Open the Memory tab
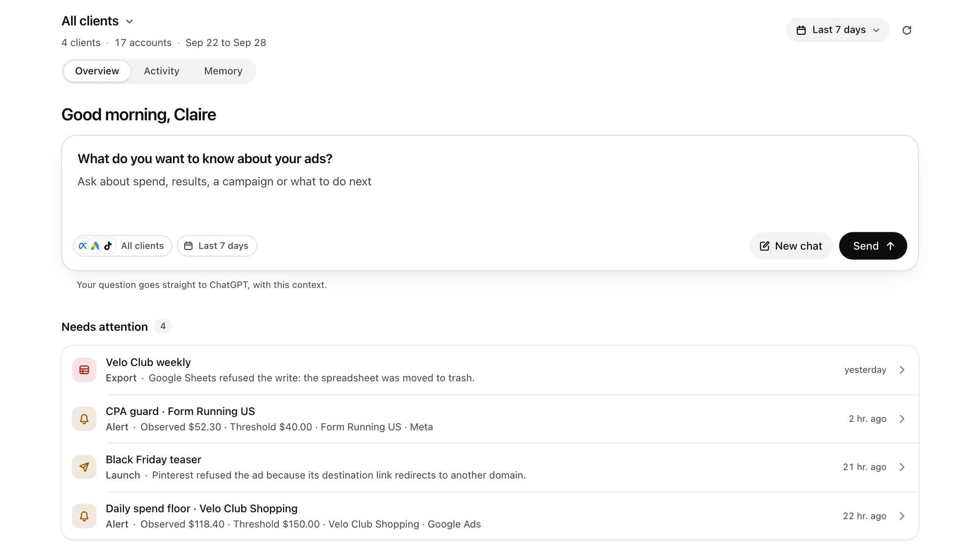980x559 pixels. (223, 71)
